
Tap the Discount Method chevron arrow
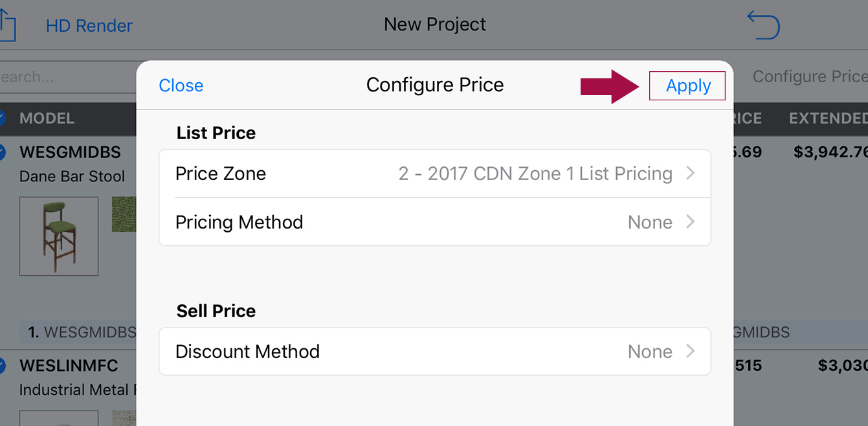pyautogui.click(x=690, y=352)
